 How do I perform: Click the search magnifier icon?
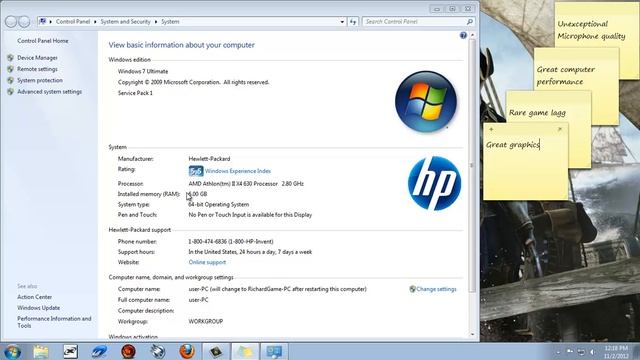point(469,22)
